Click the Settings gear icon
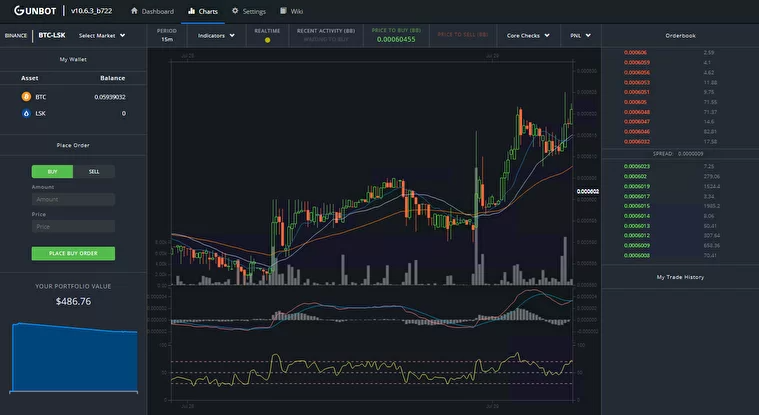This screenshot has width=759, height=415. [235, 11]
